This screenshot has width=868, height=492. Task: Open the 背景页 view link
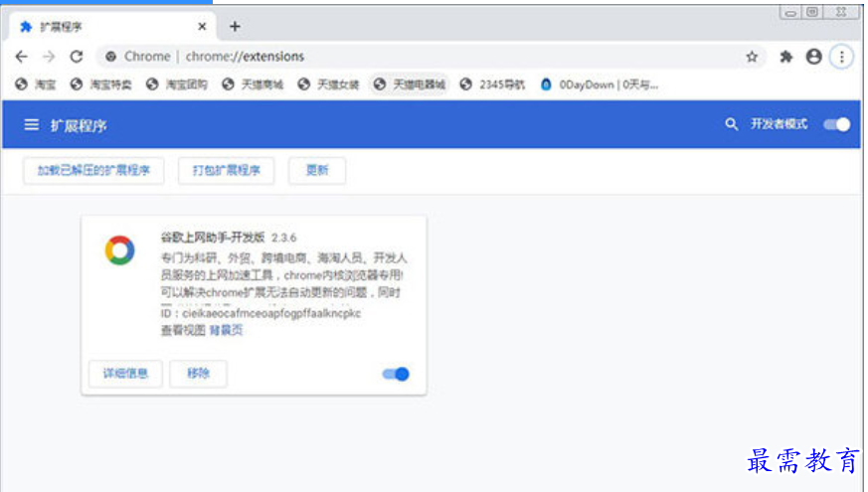tap(227, 330)
